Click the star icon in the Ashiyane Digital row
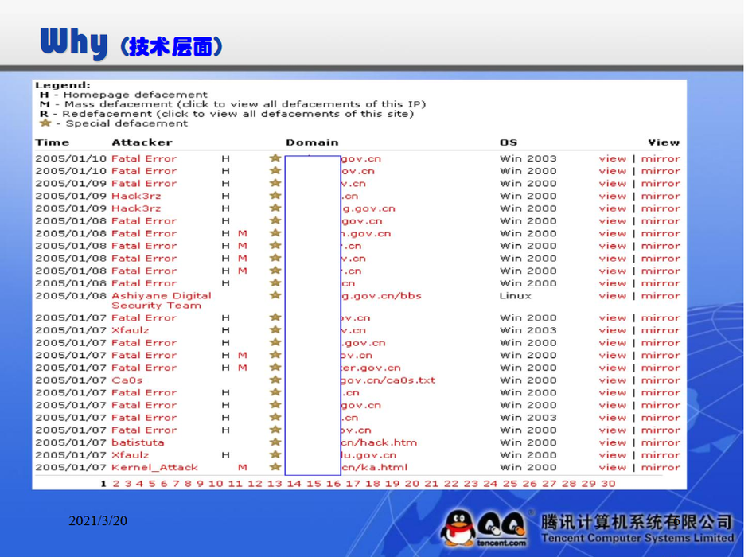The image size is (756, 557). (x=275, y=295)
